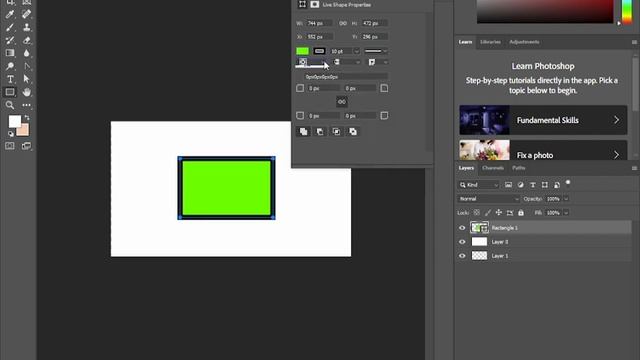Select the Blur droplet tool

27,53
